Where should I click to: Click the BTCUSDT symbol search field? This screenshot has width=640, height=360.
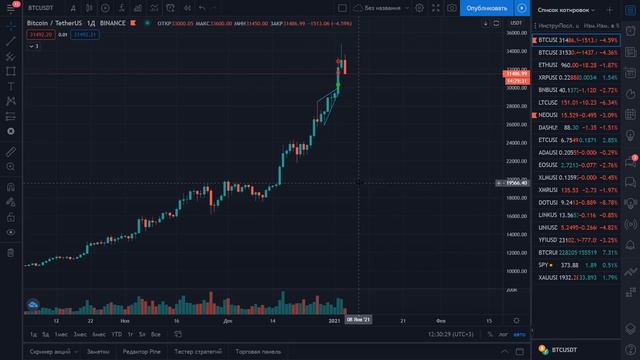[x=41, y=8]
